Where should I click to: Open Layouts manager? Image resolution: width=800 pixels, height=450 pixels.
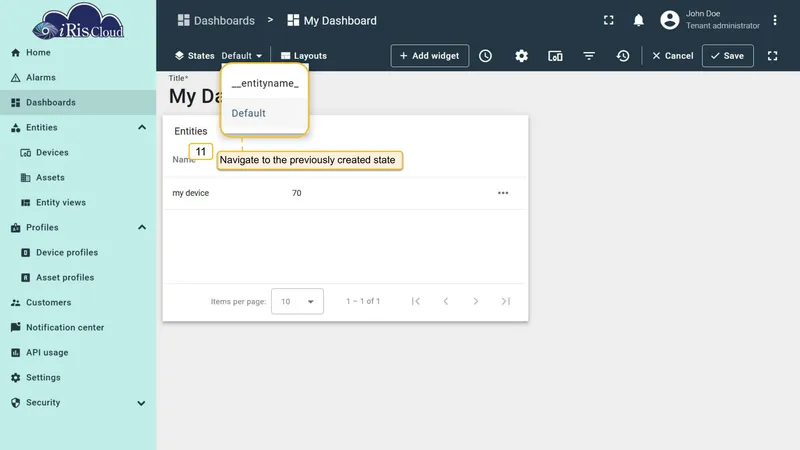[x=304, y=56]
